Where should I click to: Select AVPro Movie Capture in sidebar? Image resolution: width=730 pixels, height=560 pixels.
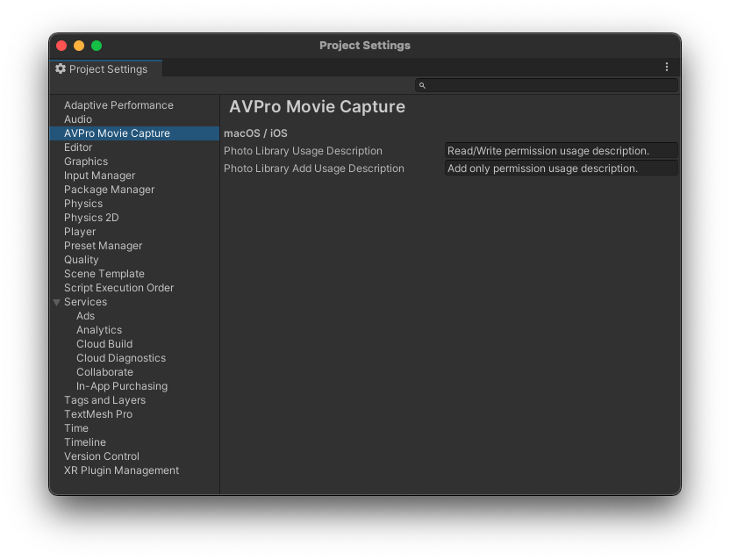pyautogui.click(x=134, y=133)
